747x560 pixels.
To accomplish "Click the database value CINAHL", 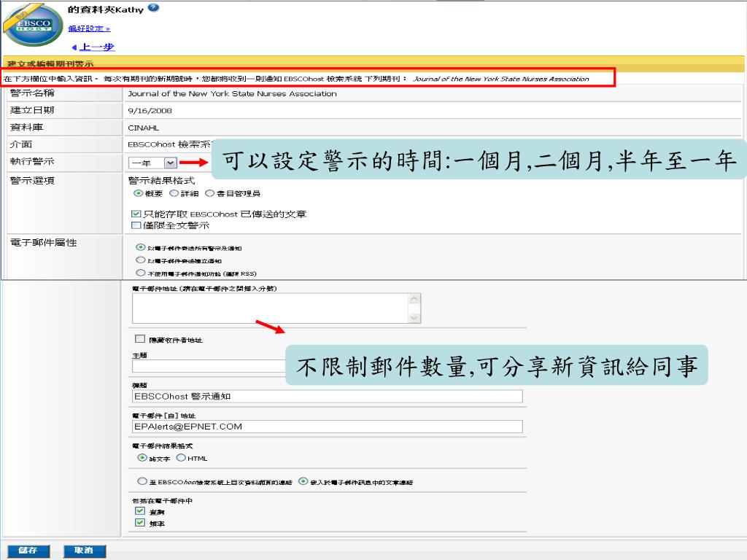I will click(x=144, y=128).
